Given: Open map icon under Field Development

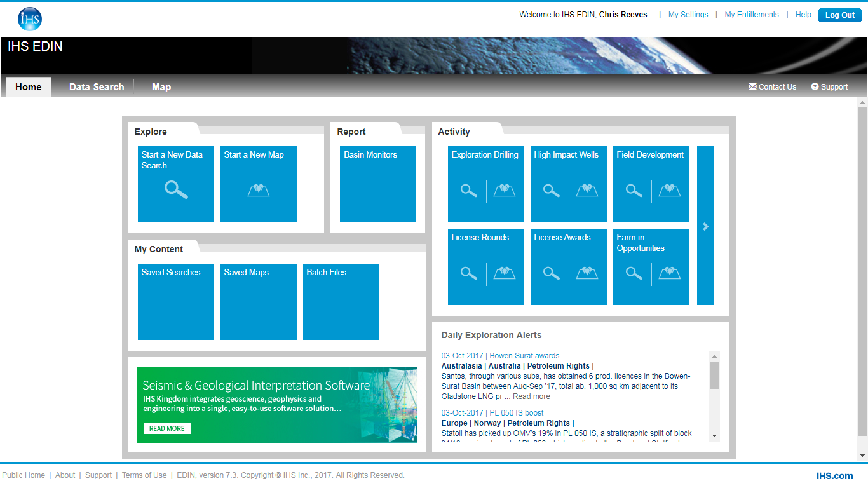Looking at the screenshot, I should [670, 190].
